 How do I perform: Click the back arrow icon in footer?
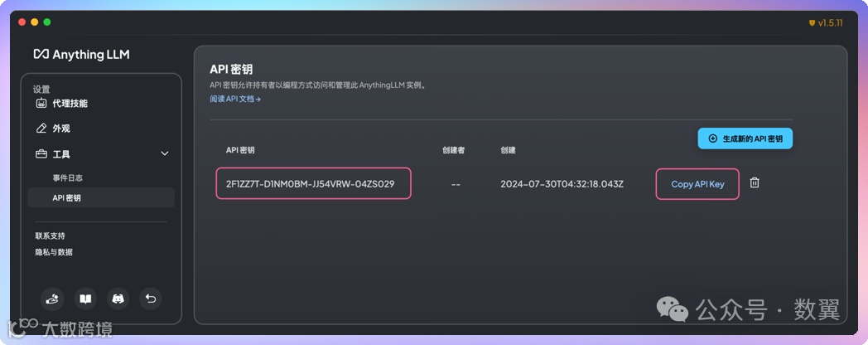click(x=151, y=299)
